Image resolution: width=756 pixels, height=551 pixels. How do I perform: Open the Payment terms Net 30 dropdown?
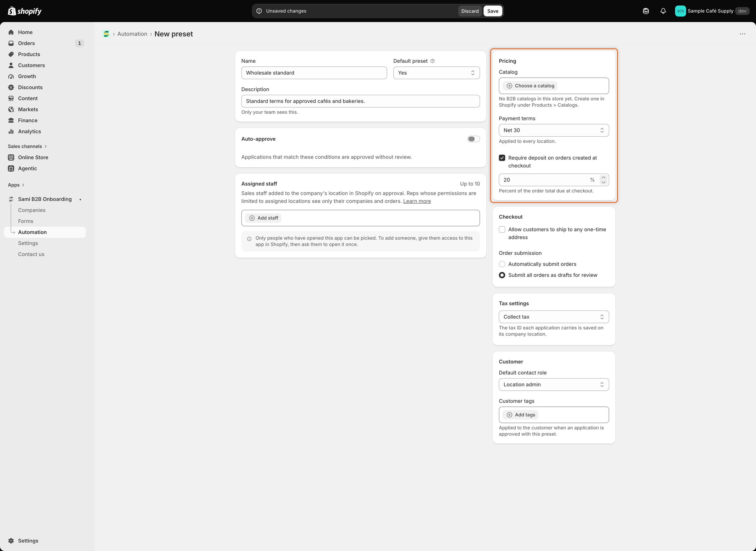point(553,130)
